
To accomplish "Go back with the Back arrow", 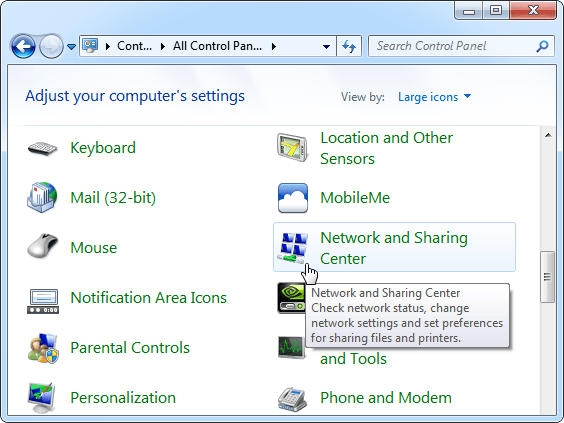I will click(23, 46).
